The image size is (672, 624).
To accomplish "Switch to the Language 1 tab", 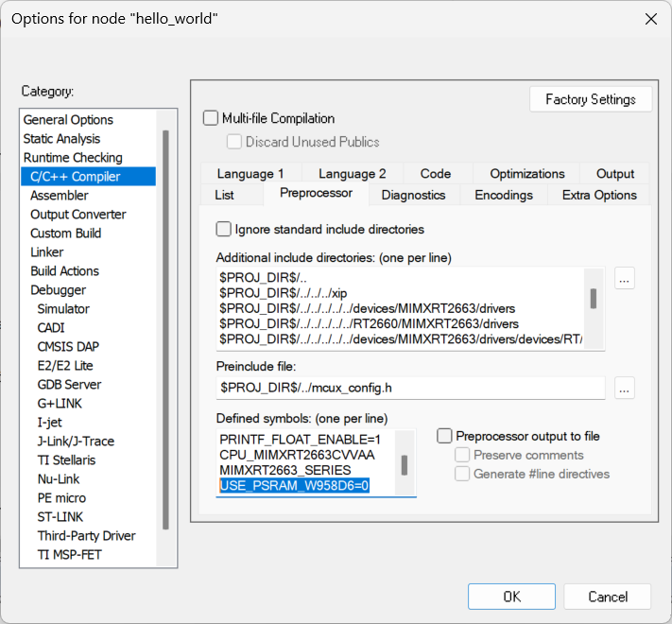I will (250, 174).
